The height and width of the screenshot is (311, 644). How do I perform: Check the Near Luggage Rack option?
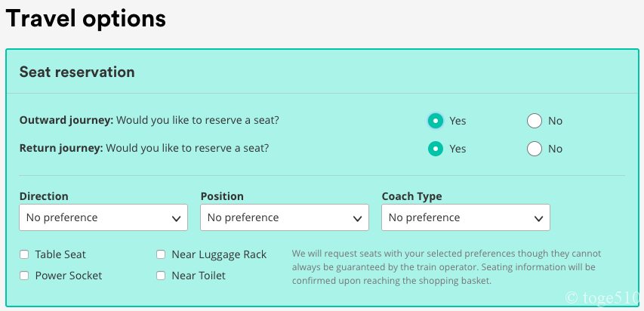tap(161, 254)
